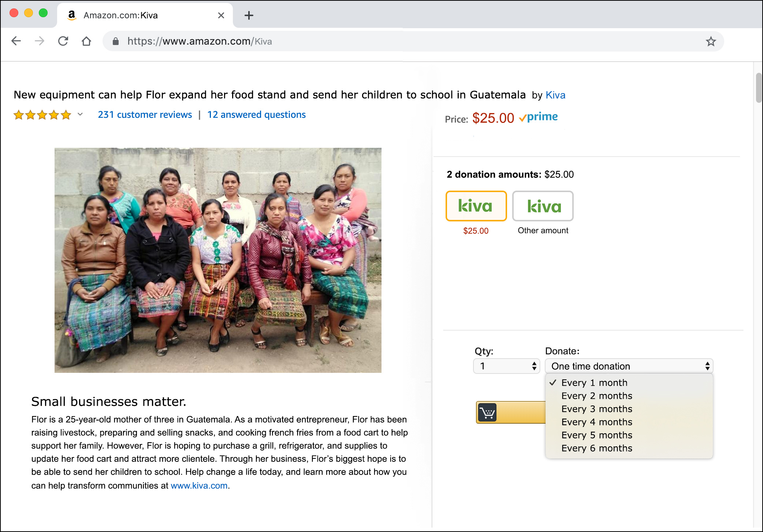The height and width of the screenshot is (532, 763).
Task: Click the prime logo next to price
Action: (538, 117)
